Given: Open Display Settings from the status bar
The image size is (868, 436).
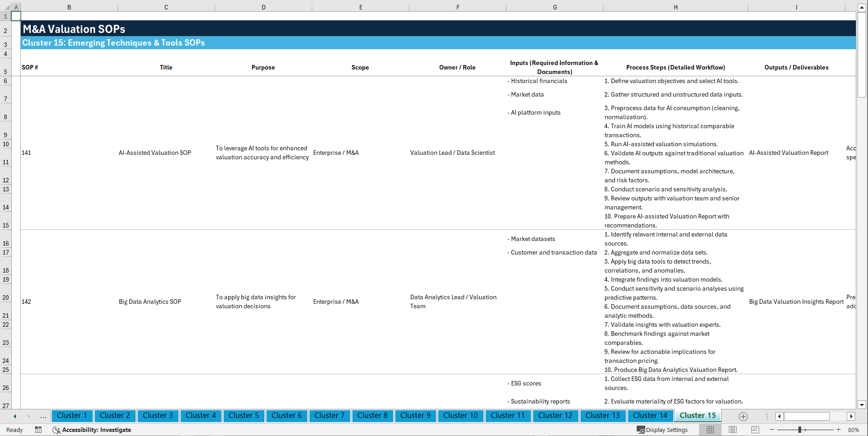Looking at the screenshot, I should [x=663, y=430].
